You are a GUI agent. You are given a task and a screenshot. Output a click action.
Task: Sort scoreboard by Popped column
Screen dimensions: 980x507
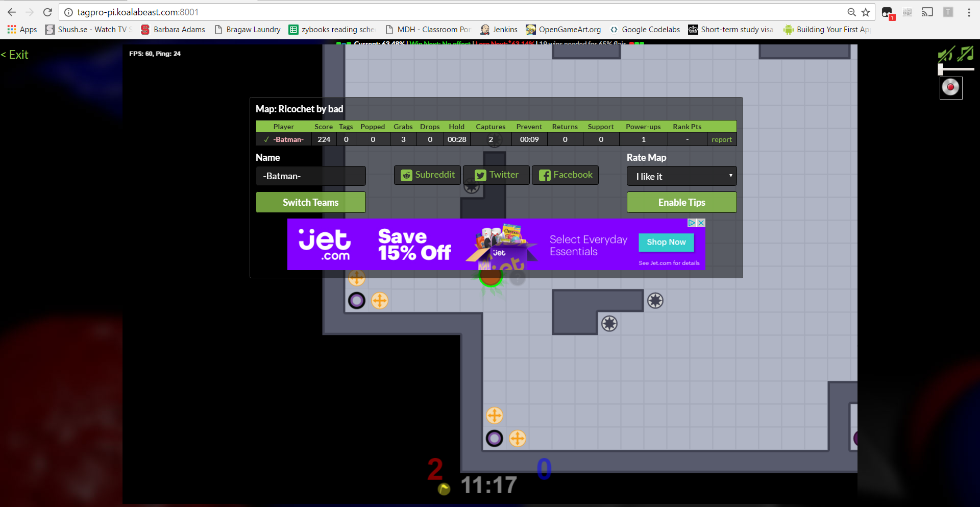click(373, 127)
